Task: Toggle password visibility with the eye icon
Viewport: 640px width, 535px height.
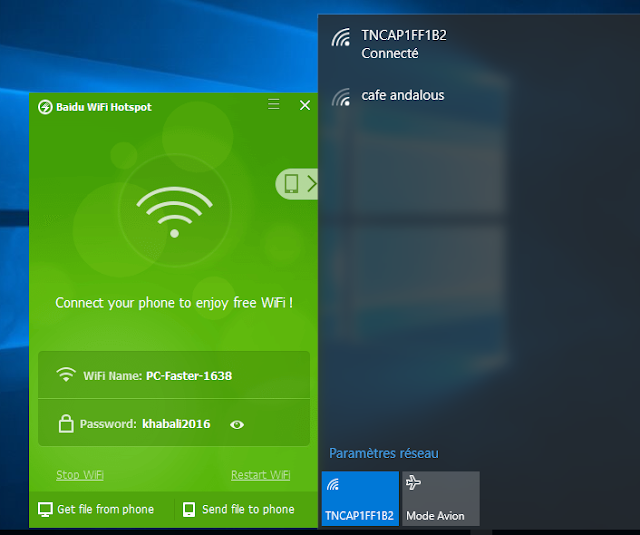Action: point(237,425)
